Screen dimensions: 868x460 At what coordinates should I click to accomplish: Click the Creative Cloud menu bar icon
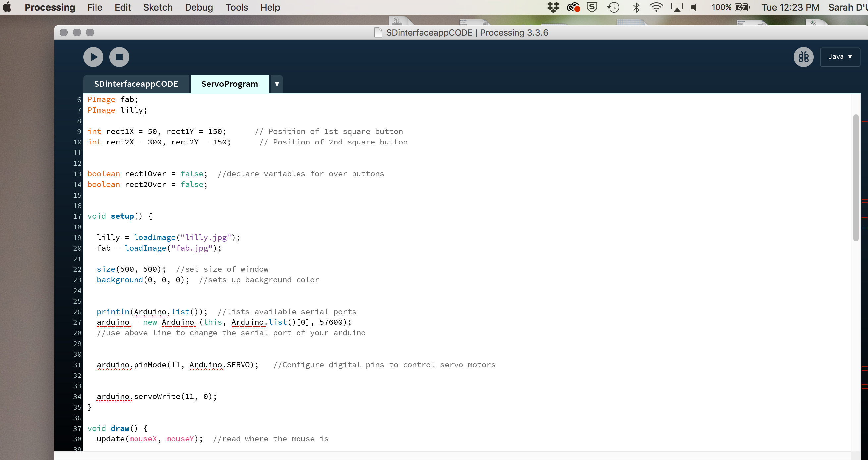[573, 7]
